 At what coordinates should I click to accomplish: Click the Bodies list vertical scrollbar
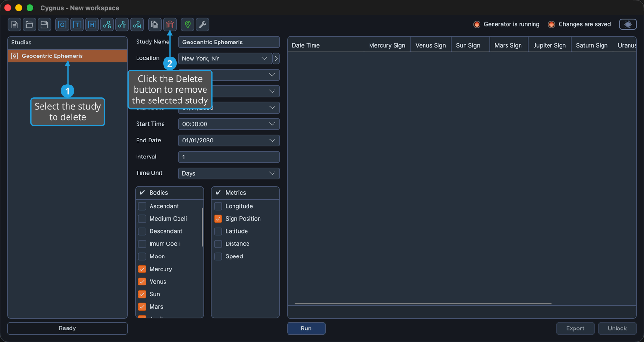(x=202, y=227)
